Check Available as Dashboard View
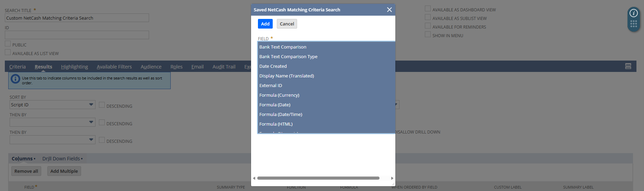Screen dimensions: 644x191 428,9
